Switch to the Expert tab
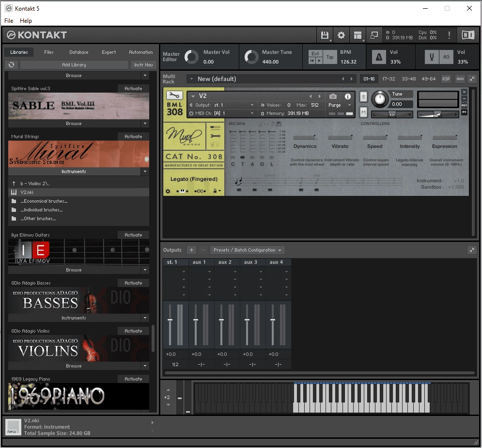482x448 pixels. coord(109,52)
